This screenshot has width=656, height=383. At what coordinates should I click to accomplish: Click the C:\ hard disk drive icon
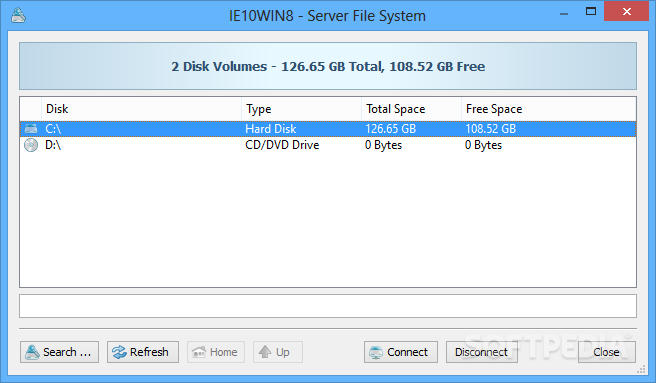click(31, 129)
